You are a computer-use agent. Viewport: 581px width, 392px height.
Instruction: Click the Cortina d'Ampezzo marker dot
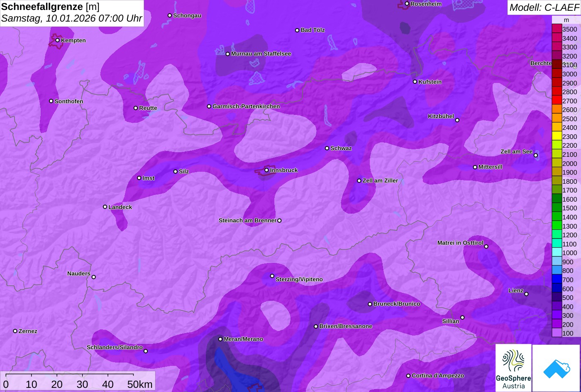click(408, 375)
